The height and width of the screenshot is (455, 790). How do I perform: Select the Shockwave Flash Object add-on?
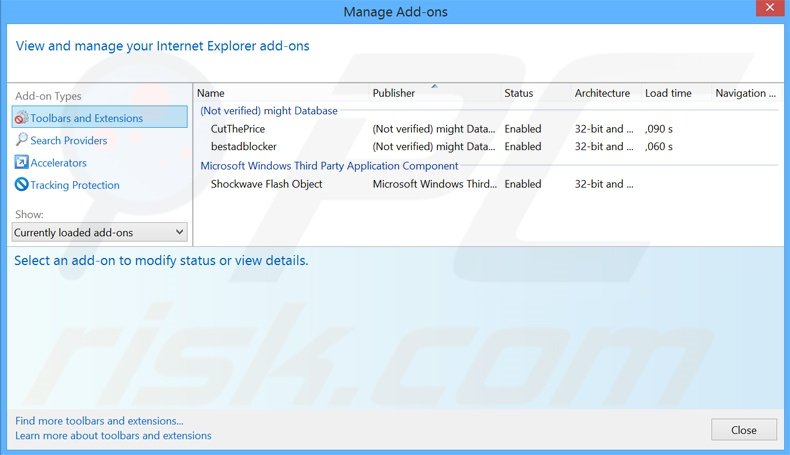(488, 184)
